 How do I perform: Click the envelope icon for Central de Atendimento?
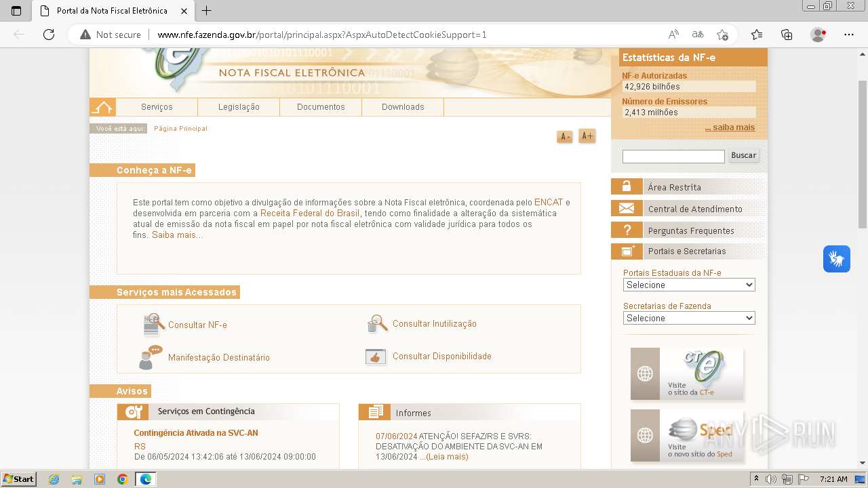tap(627, 208)
